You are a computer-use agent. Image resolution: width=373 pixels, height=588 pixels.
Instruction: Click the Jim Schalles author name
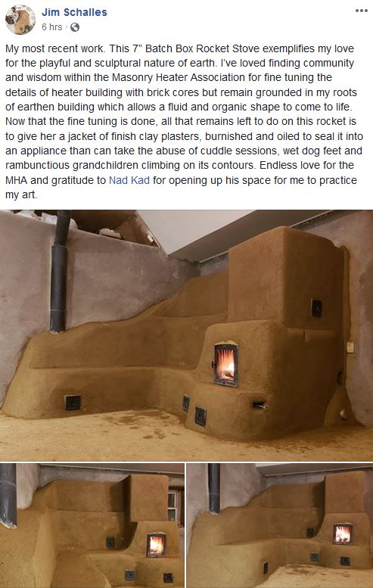[74, 12]
